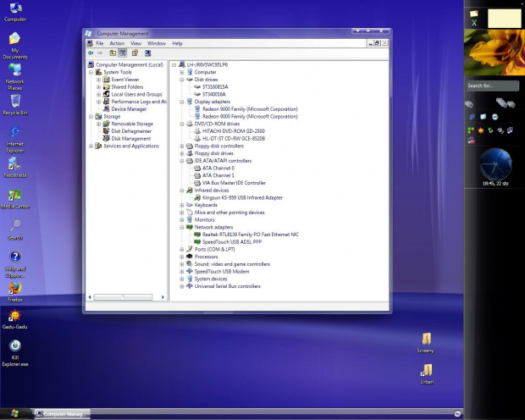
Task: Open the Firefox desktop icon
Action: 15,292
